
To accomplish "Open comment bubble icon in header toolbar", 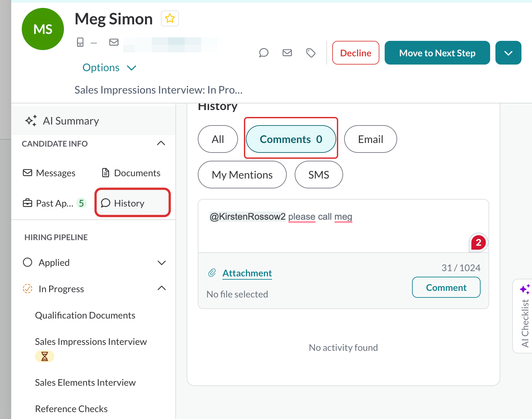I will pos(264,53).
